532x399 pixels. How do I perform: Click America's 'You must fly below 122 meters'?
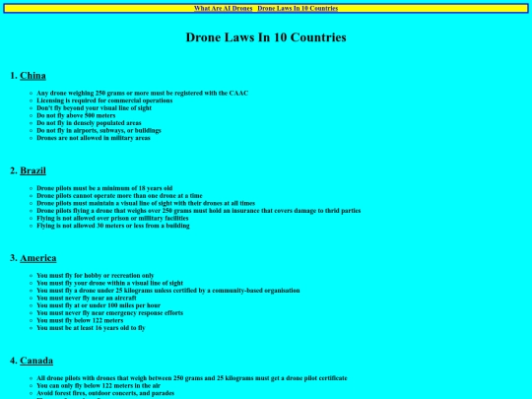[80, 320]
